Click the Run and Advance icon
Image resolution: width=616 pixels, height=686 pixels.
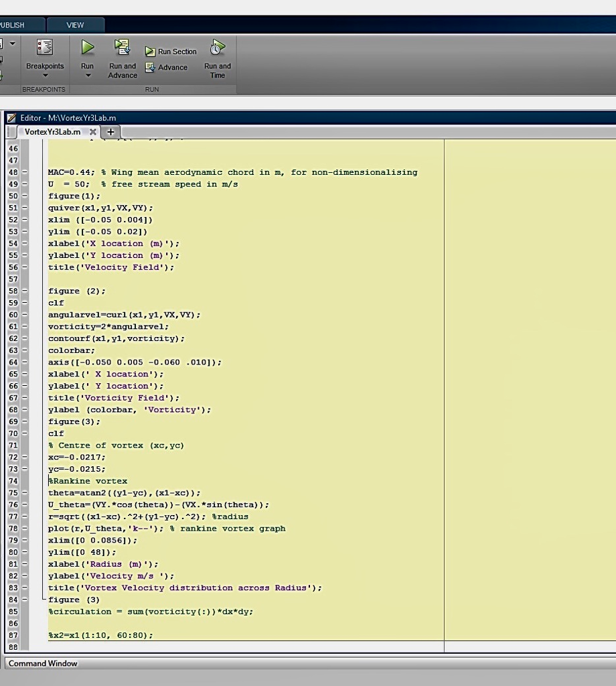122,48
